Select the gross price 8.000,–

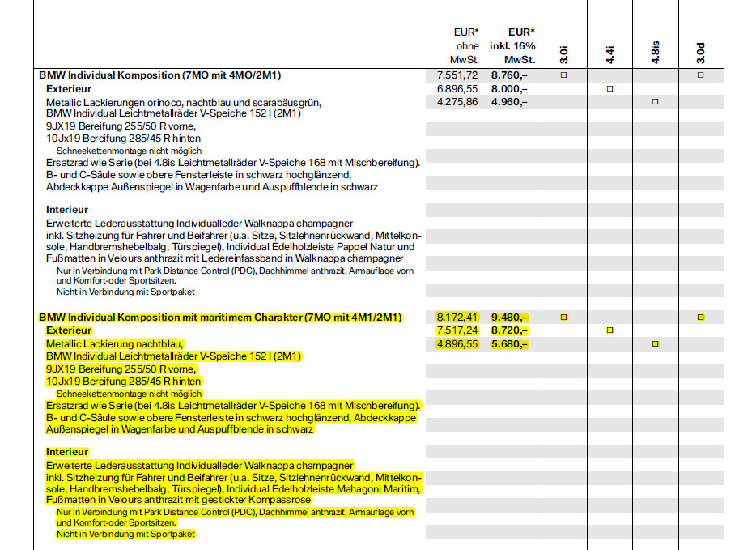(x=509, y=89)
